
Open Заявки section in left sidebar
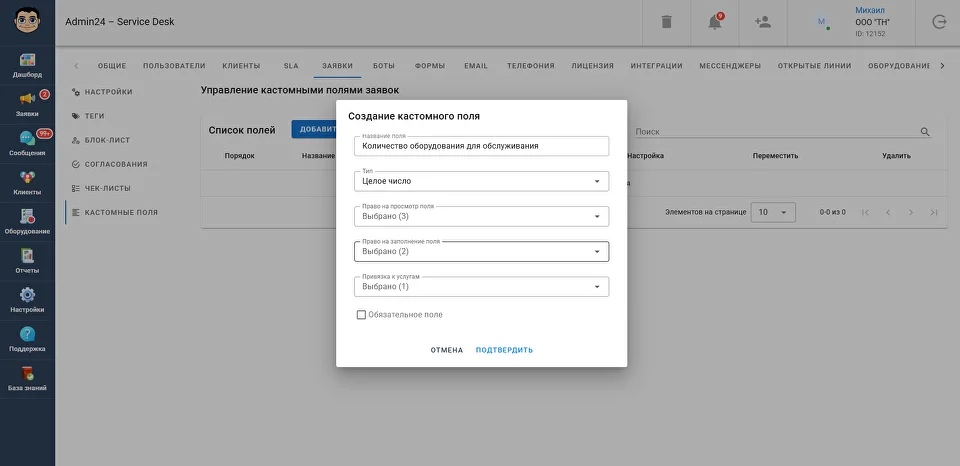(28, 102)
